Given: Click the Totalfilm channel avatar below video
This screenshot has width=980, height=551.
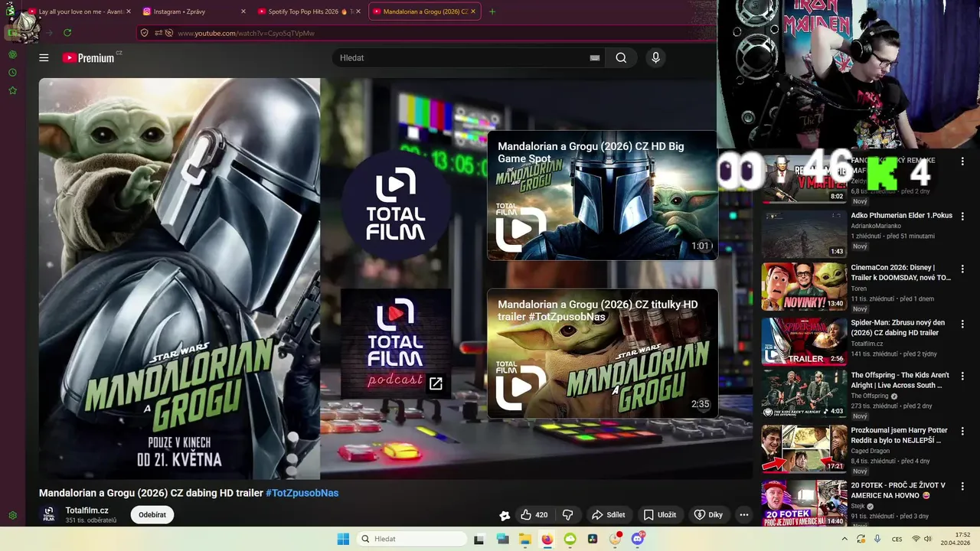Looking at the screenshot, I should point(49,514).
